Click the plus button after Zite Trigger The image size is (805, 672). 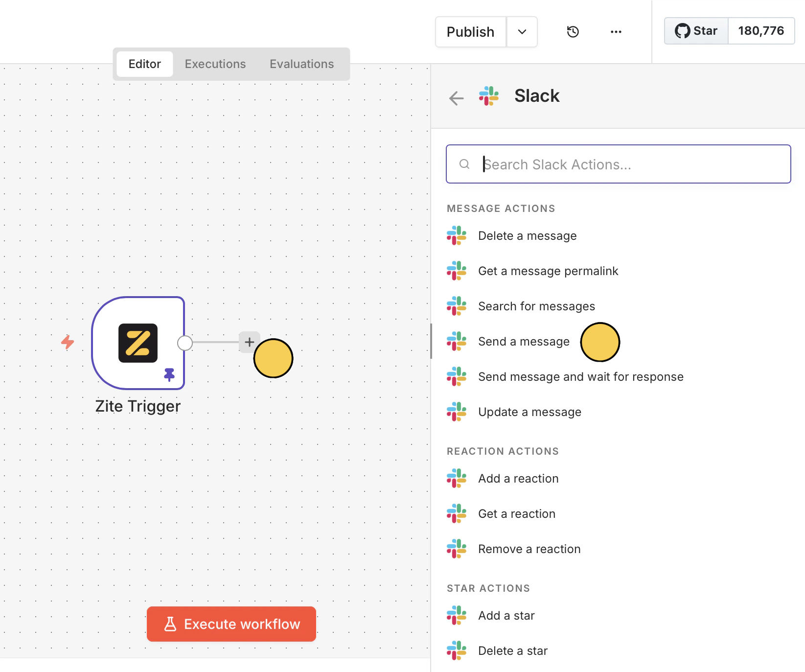[x=249, y=342]
